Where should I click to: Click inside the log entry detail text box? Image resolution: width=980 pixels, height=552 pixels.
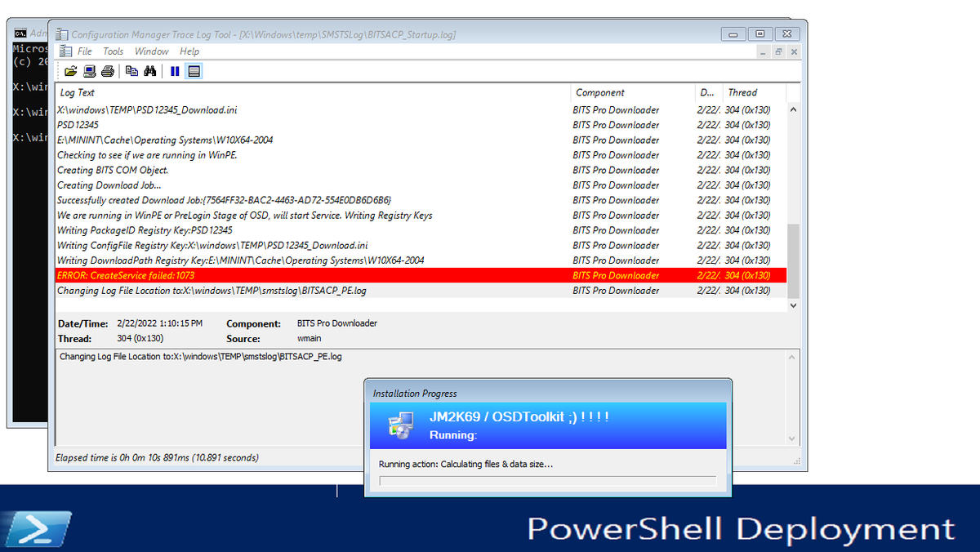[421, 398]
